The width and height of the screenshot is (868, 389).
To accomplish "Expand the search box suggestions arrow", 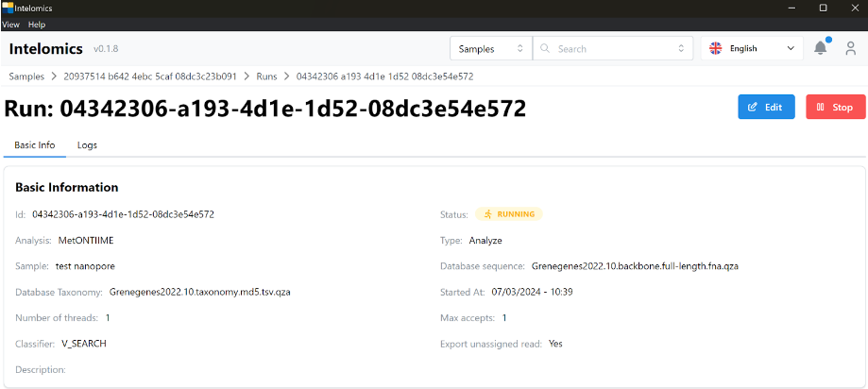I will [x=681, y=48].
